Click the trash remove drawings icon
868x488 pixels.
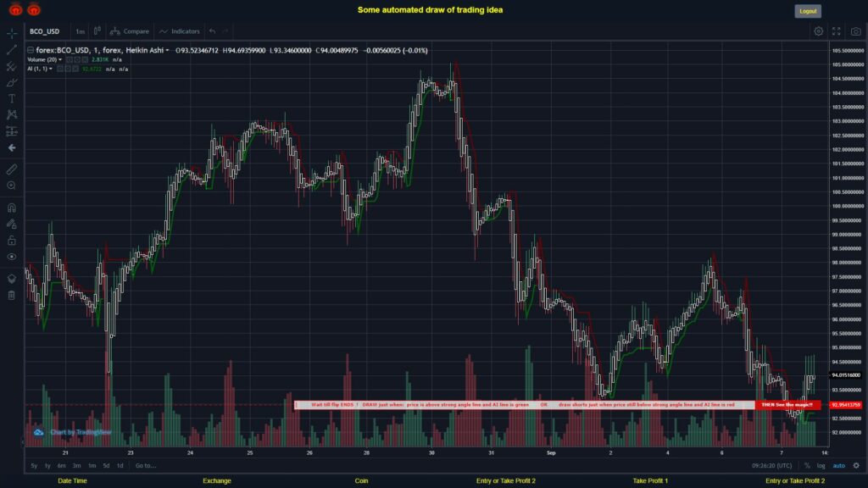[12, 295]
